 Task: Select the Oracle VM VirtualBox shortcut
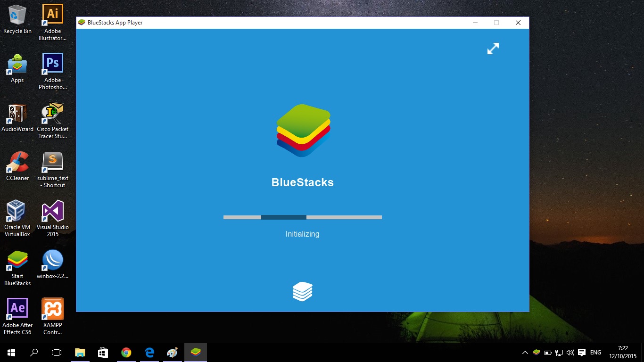tap(17, 218)
